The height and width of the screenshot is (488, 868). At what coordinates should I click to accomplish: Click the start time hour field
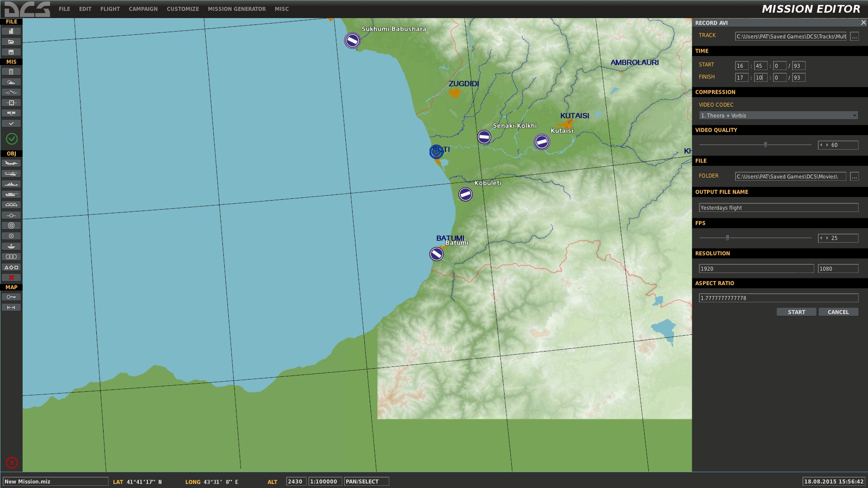pyautogui.click(x=742, y=66)
